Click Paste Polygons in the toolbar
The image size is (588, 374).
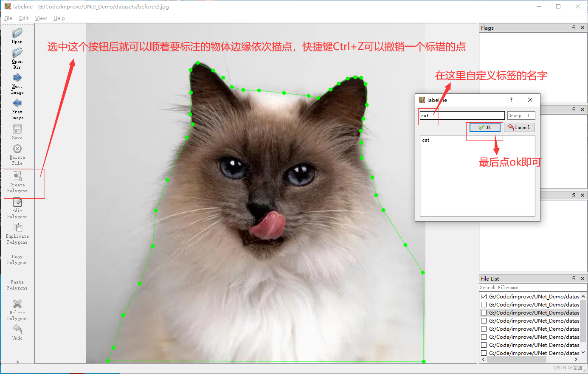point(17,285)
